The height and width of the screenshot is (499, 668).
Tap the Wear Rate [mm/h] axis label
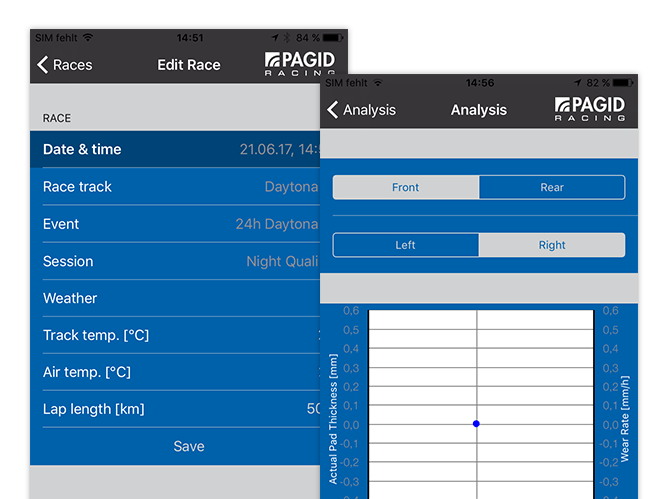click(625, 419)
